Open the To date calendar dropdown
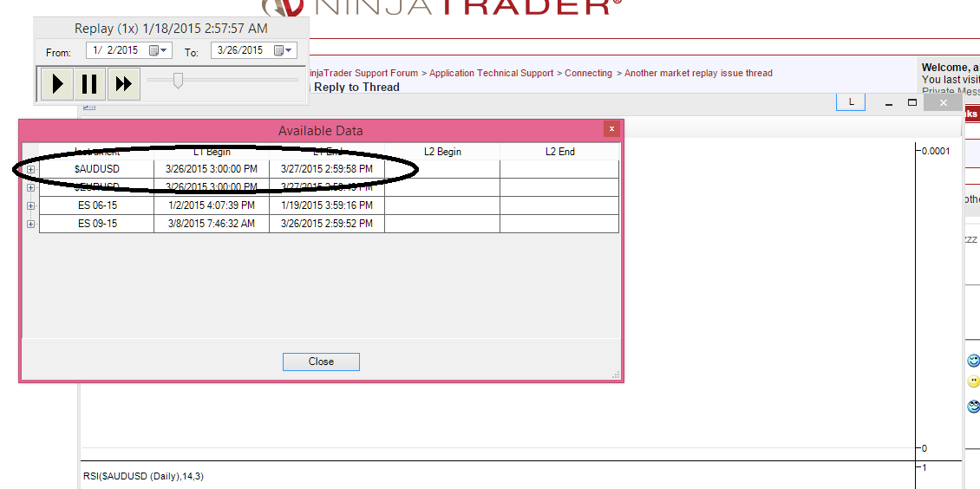 tap(283, 50)
